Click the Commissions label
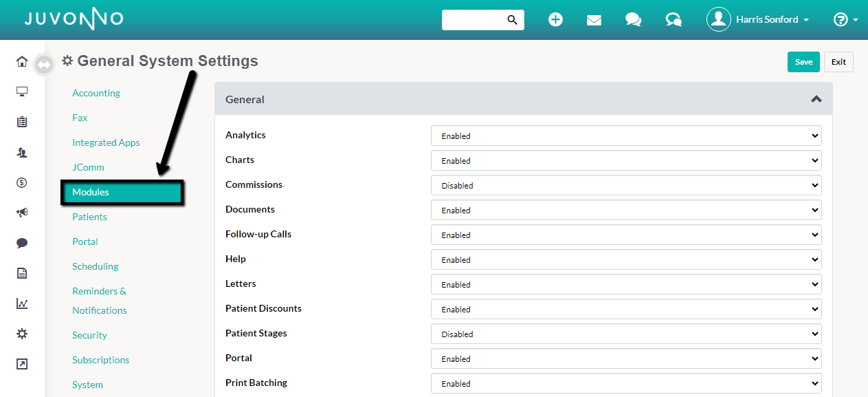Image resolution: width=868 pixels, height=397 pixels. click(254, 184)
